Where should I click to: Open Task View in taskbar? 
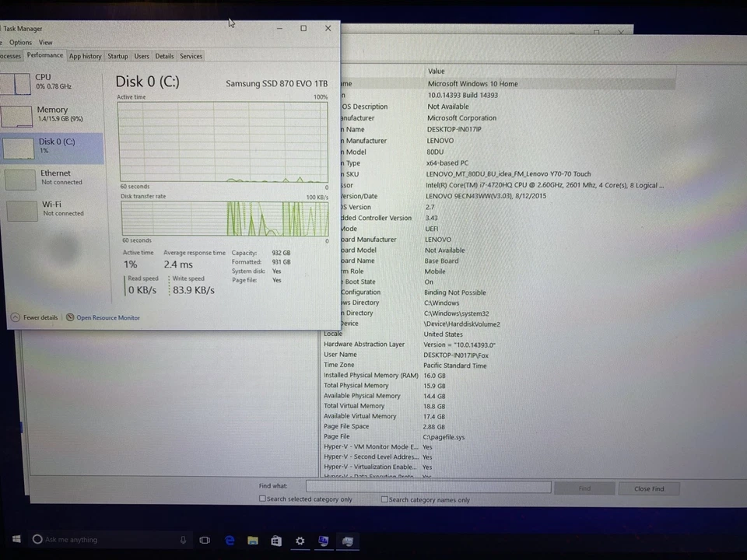(x=204, y=539)
